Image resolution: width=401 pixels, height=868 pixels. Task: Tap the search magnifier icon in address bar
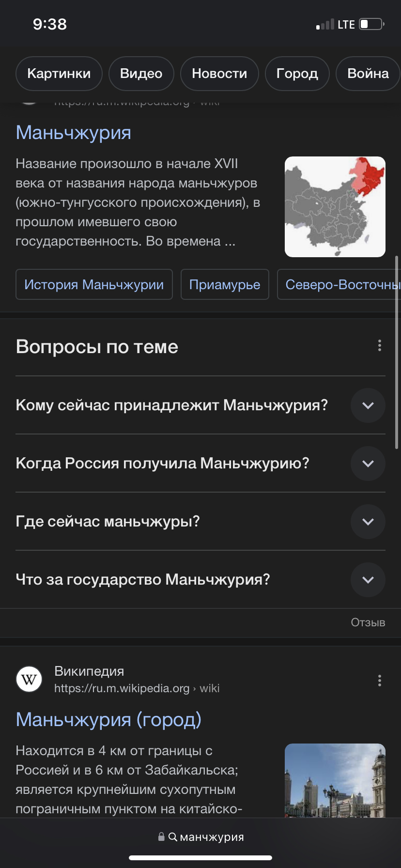point(173,837)
